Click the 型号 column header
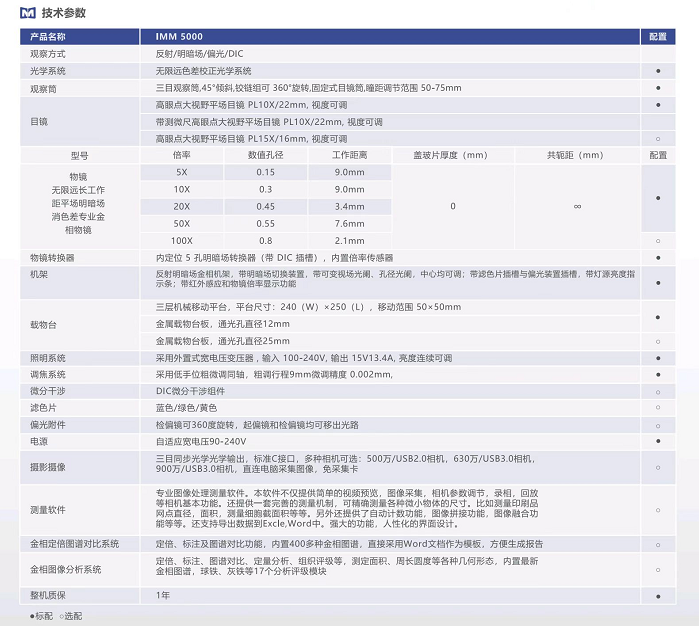This screenshot has height=626, width=699. (x=79, y=156)
